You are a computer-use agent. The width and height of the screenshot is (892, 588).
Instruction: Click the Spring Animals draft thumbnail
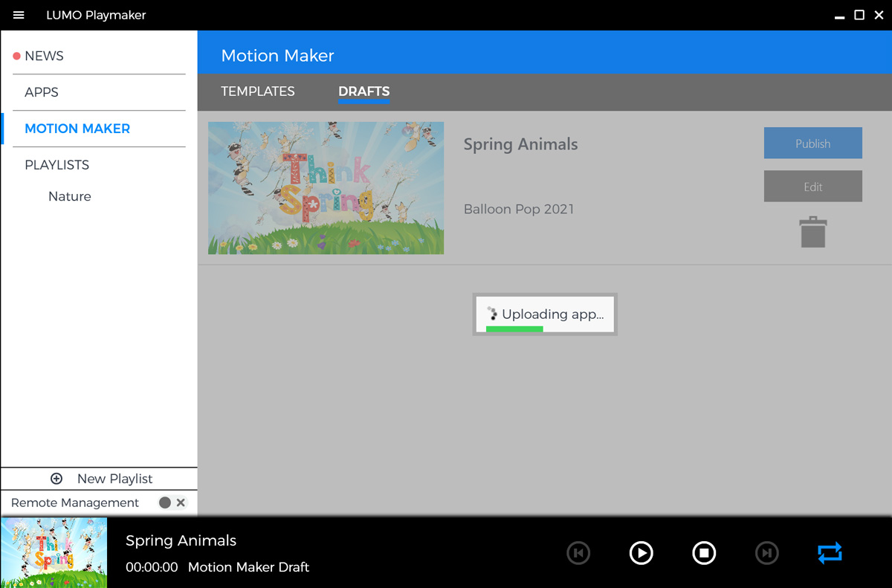pos(326,188)
